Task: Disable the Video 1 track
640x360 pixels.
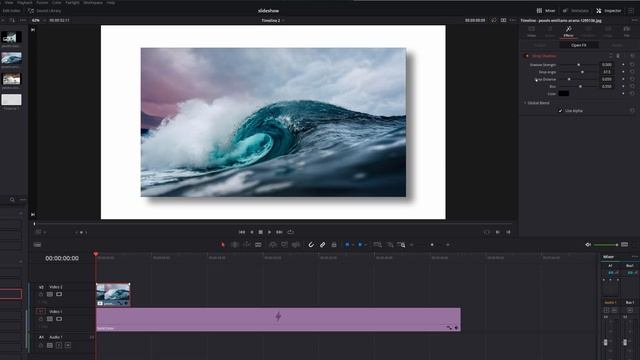Action: [x=59, y=319]
